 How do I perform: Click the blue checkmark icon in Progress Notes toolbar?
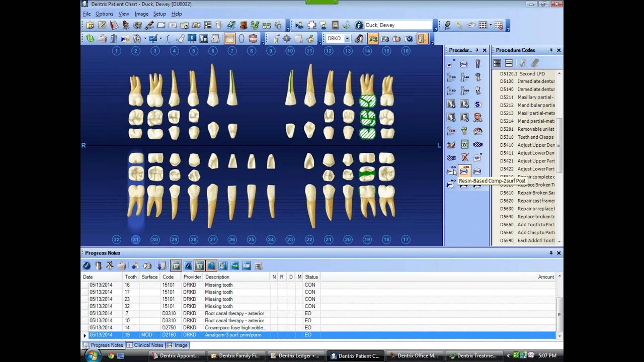pos(86,265)
